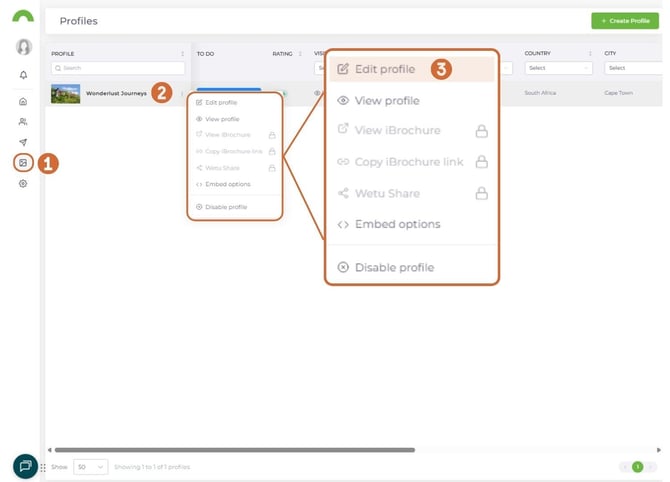Viewport: 670px width, 482px height.
Task: Open the chat support bubble icon
Action: [25, 466]
